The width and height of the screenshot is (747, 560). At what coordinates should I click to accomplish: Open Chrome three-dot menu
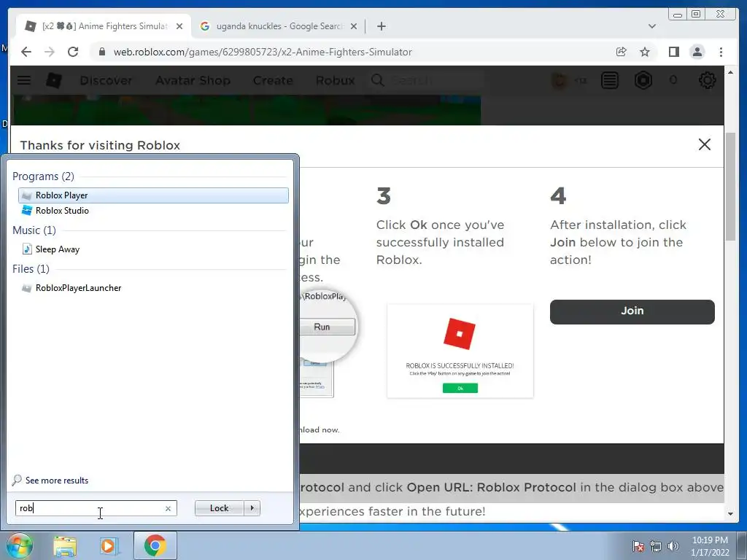721,52
